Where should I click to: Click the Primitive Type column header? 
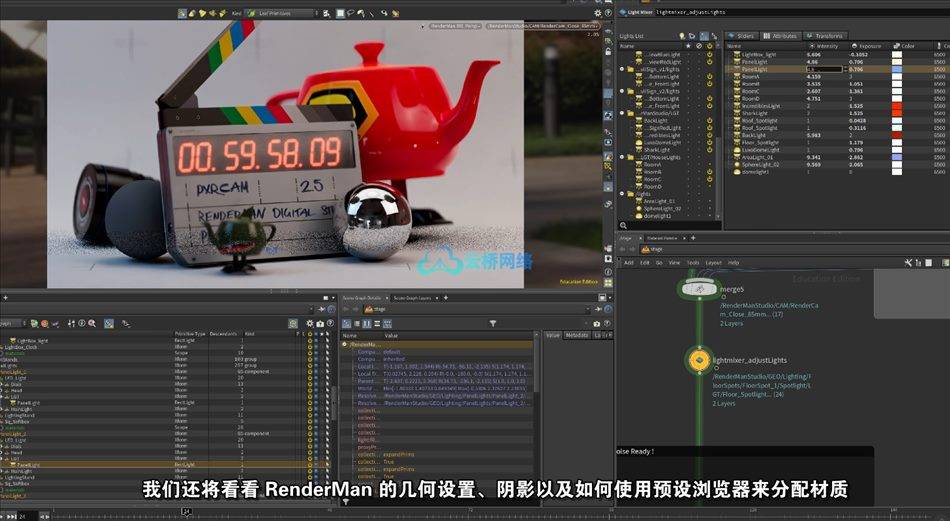click(190, 334)
